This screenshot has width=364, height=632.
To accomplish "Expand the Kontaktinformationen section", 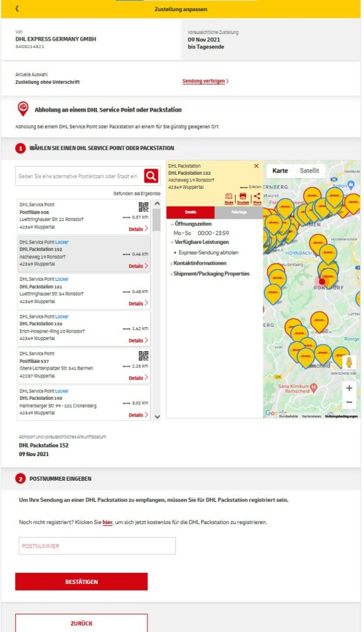I will tap(198, 263).
